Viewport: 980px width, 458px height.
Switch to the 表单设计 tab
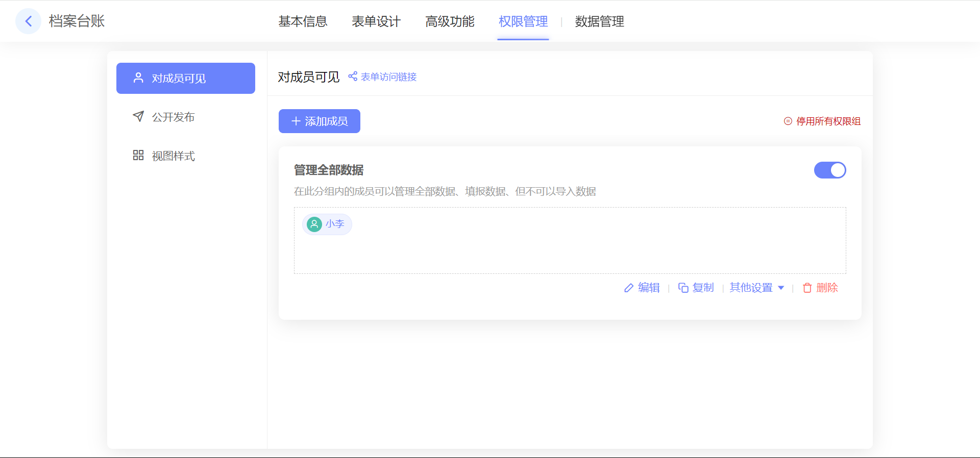[376, 21]
